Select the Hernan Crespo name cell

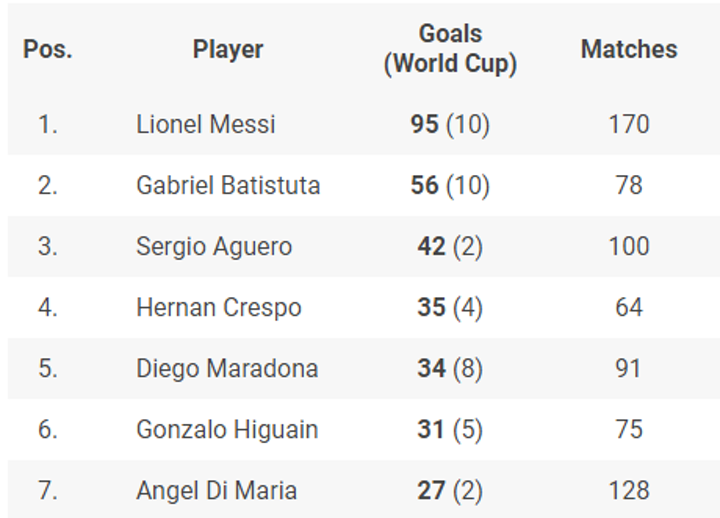[x=218, y=308]
